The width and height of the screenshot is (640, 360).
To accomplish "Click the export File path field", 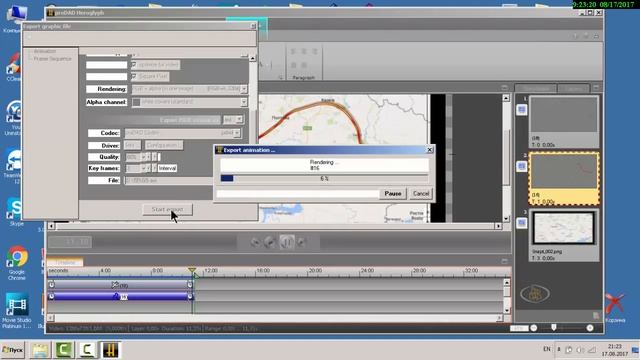I will coord(168,180).
